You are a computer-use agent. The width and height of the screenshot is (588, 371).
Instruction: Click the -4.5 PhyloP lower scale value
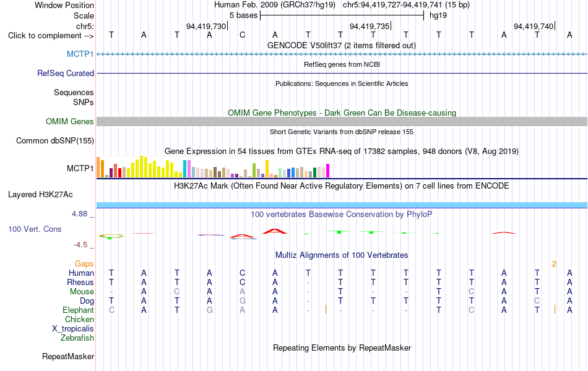click(80, 245)
